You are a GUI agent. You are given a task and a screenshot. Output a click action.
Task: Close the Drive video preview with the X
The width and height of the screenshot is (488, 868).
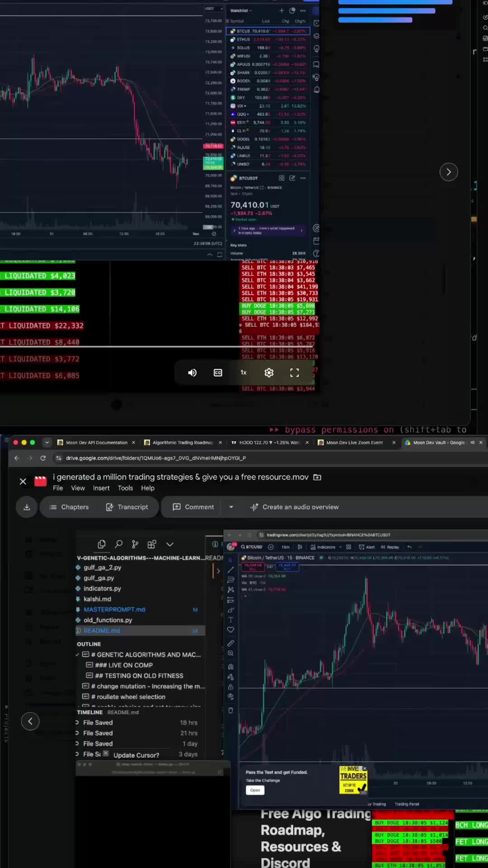click(x=23, y=481)
